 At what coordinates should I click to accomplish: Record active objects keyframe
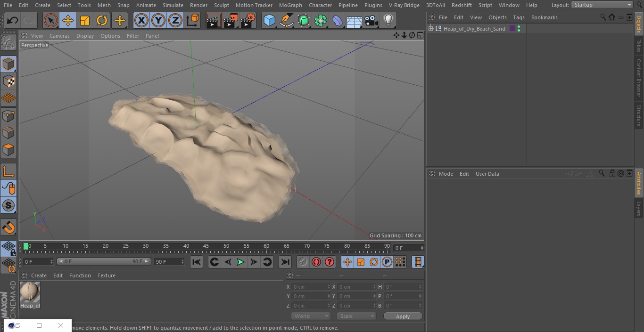coord(303,262)
